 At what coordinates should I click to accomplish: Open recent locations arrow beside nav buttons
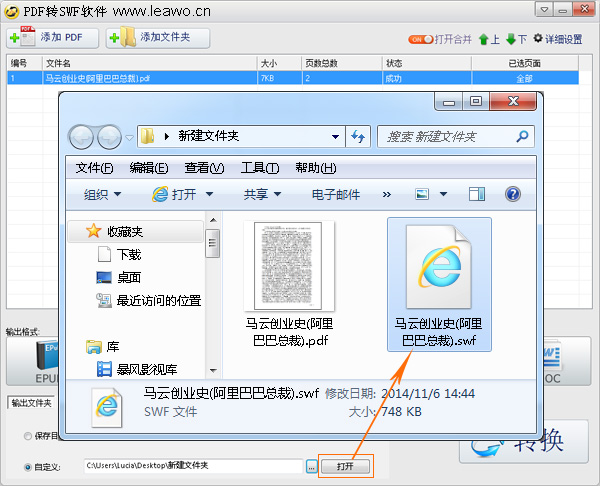[130, 137]
